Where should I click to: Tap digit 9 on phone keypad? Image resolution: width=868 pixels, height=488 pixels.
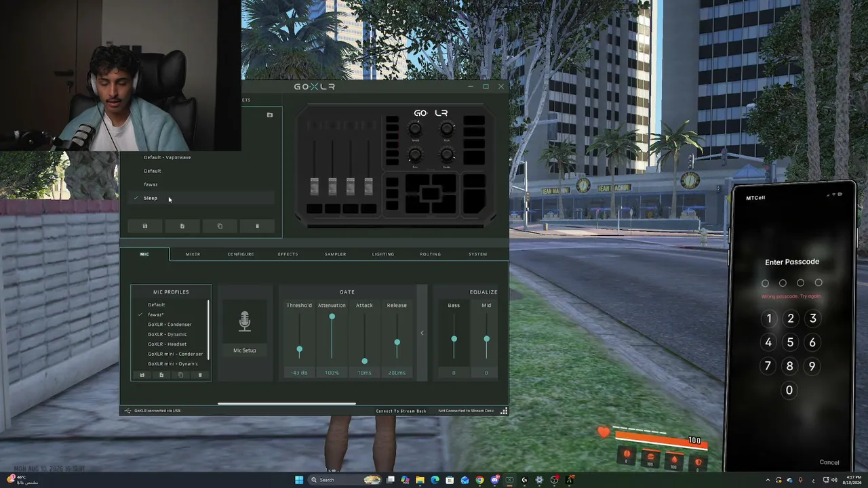coord(812,366)
